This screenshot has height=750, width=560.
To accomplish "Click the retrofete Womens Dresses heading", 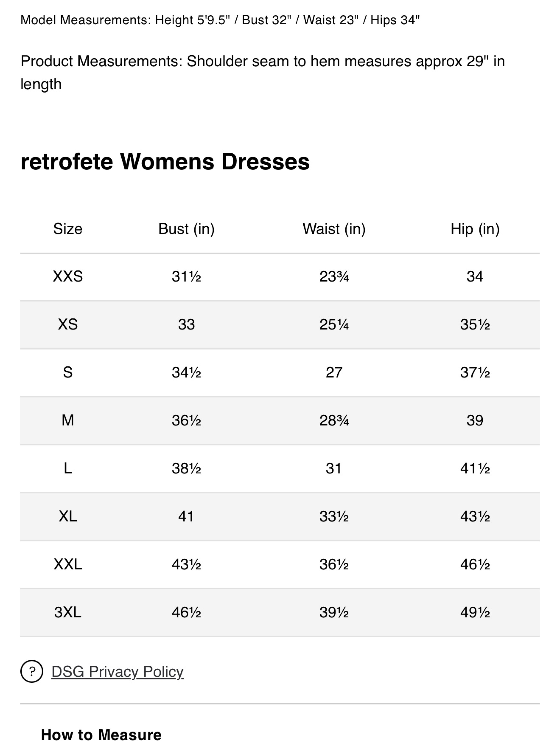I will tap(165, 161).
